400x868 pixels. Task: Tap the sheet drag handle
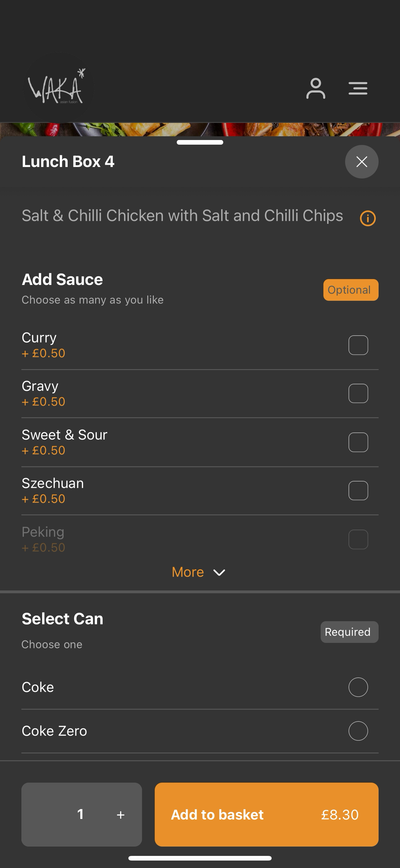[200, 142]
